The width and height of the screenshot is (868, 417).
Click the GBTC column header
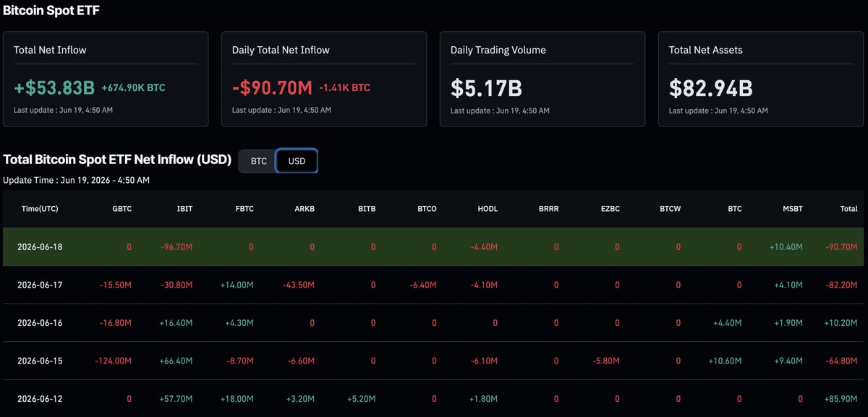(x=122, y=209)
